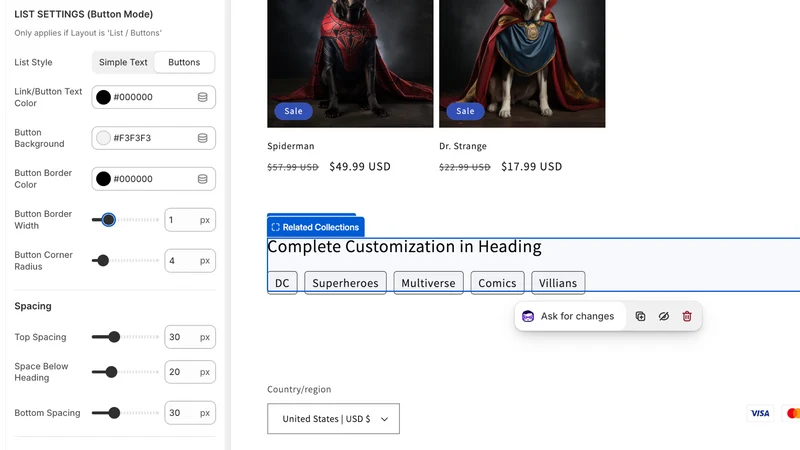The height and width of the screenshot is (450, 800).
Task: Delete the Related Collections section
Action: [x=687, y=316]
